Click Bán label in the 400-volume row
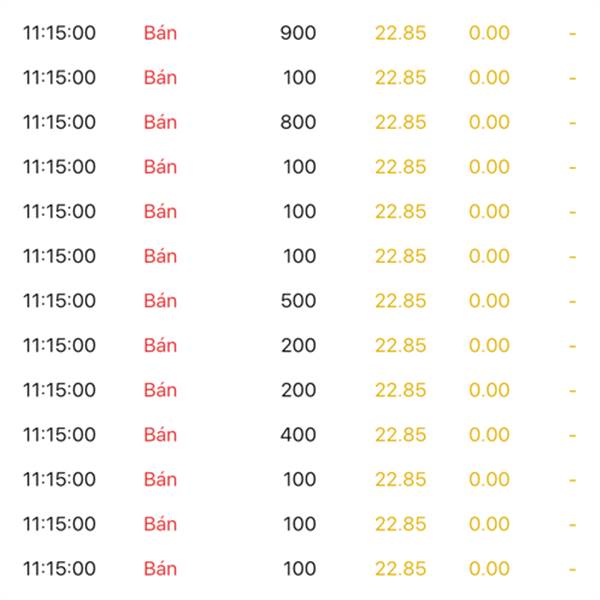This screenshot has width=600, height=600. point(160,435)
